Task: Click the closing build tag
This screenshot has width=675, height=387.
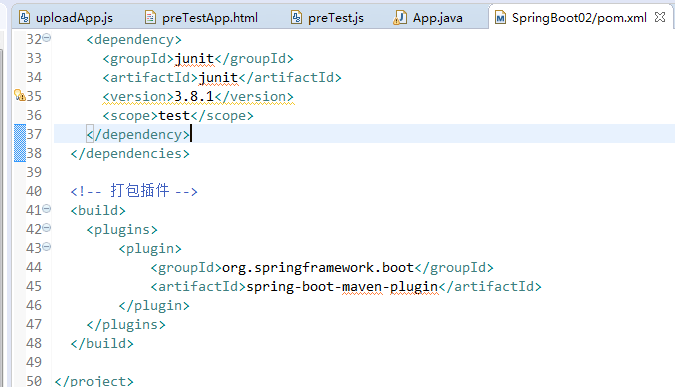Action: 102,344
